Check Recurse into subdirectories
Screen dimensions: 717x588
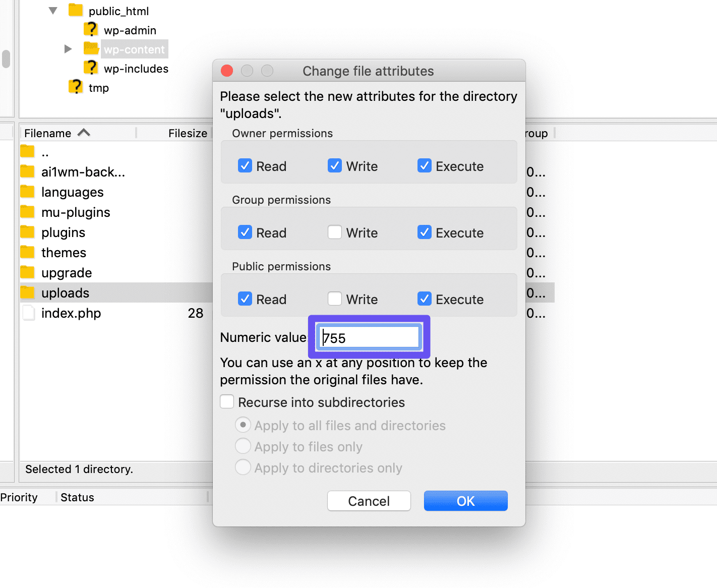pos(227,401)
